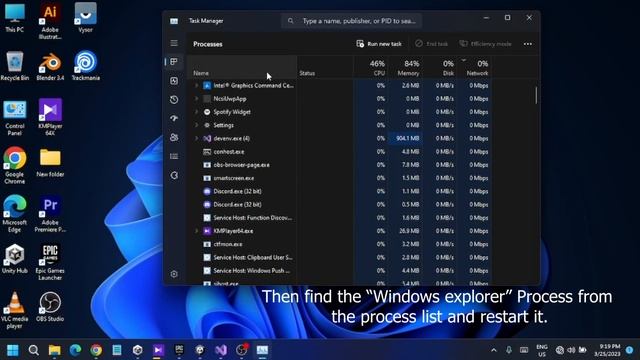Open the Performance page in Task Manager
640x360 pixels.
pos(174,81)
